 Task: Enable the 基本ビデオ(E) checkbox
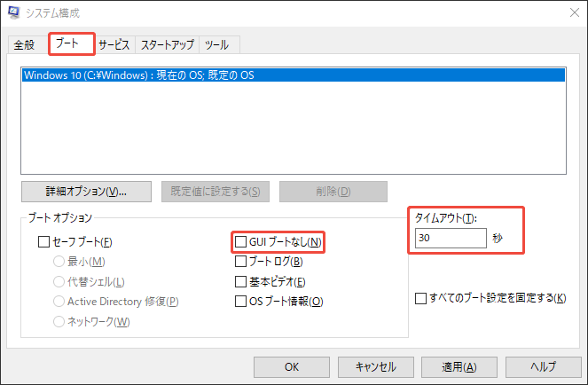coord(240,281)
